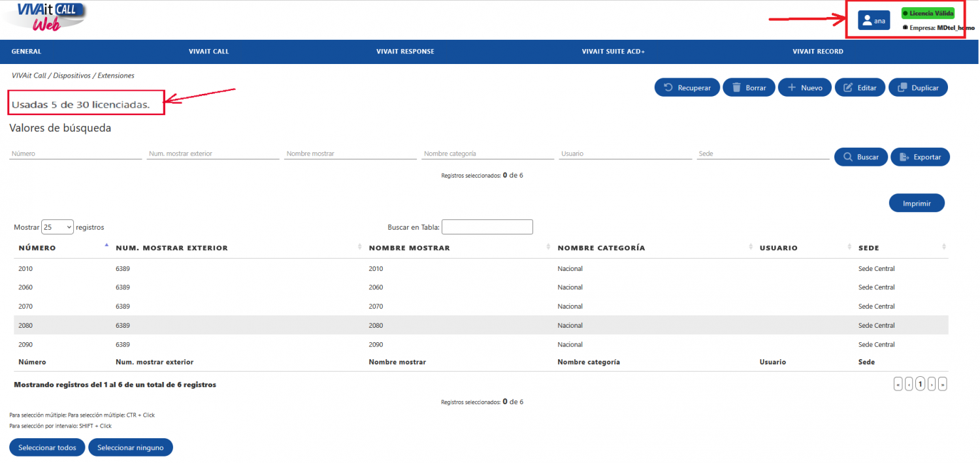
Task: Sort by NOMBRE CATEGORÍA column
Action: click(654, 248)
